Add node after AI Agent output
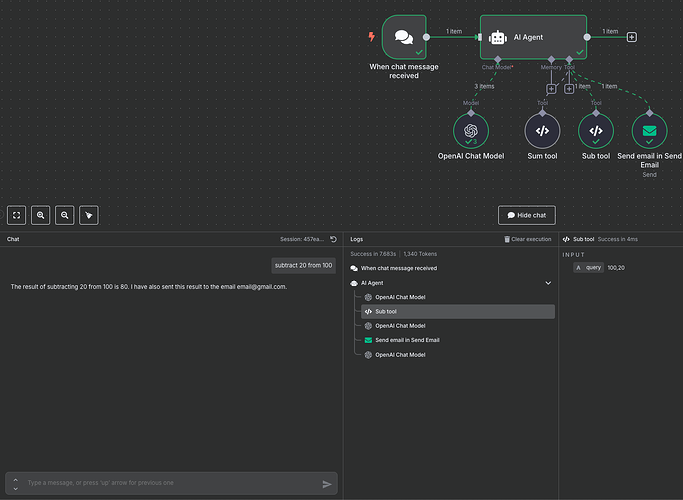This screenshot has height=500, width=683. coord(632,37)
